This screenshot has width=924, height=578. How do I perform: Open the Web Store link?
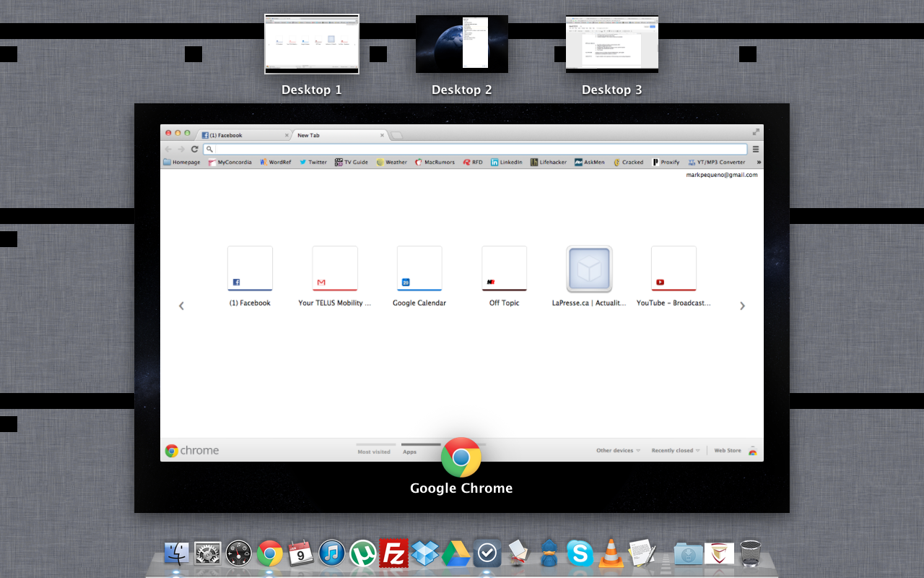(x=728, y=451)
